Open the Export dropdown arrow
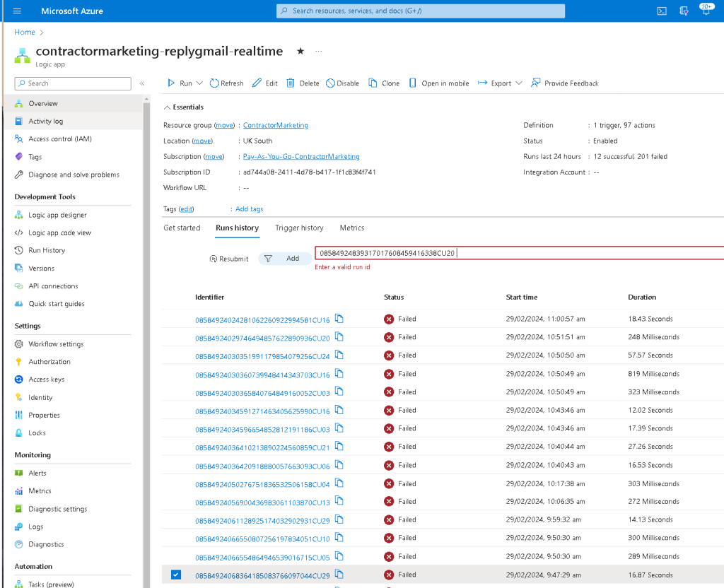This screenshot has height=588, width=724. (519, 83)
